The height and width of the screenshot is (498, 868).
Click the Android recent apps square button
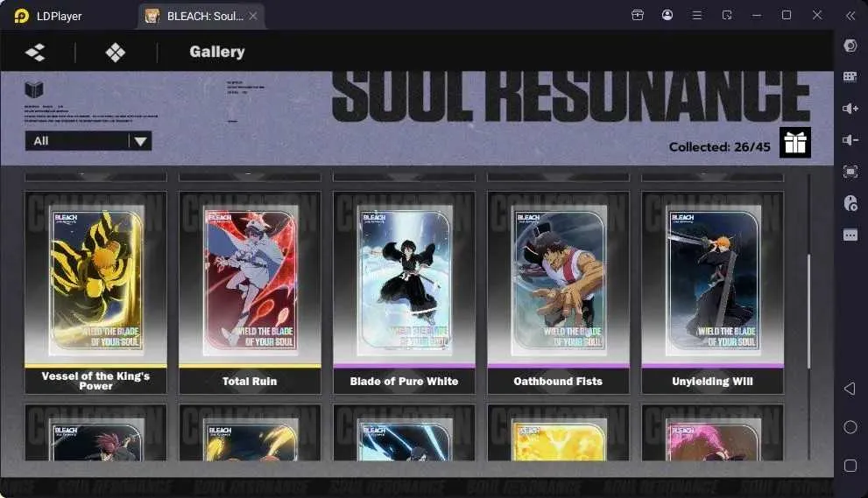click(x=850, y=466)
